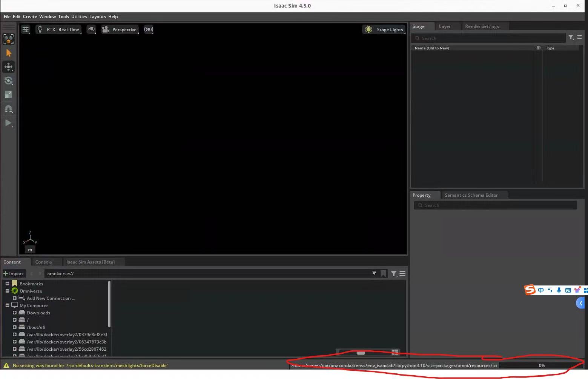588x379 pixels.
Task: Open the Stage panel filter icon
Action: tap(571, 37)
